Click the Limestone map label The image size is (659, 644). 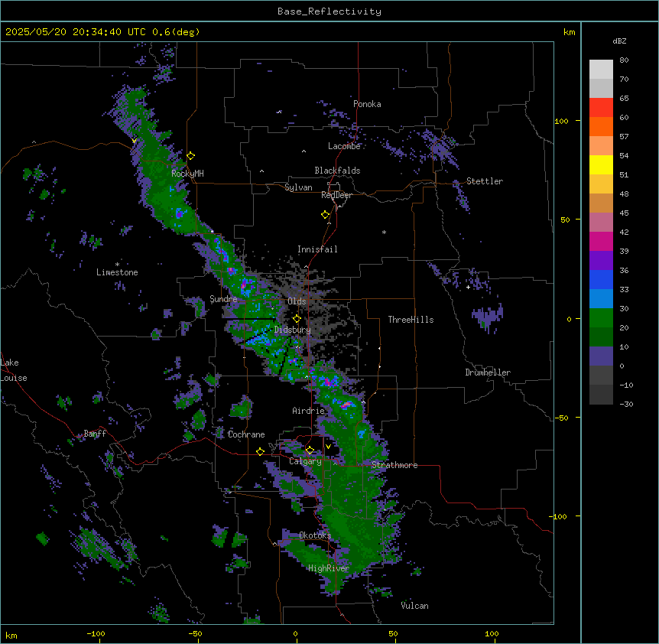tap(117, 272)
